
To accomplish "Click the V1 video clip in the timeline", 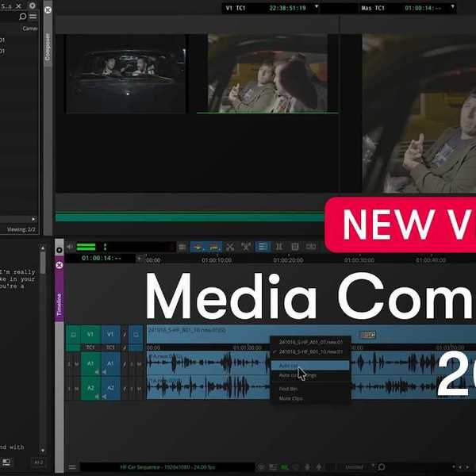I will click(x=311, y=334).
